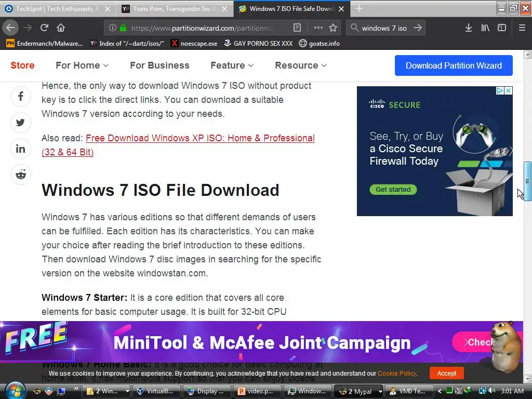Close the TechSpot tab
532x399 pixels.
click(x=108, y=9)
